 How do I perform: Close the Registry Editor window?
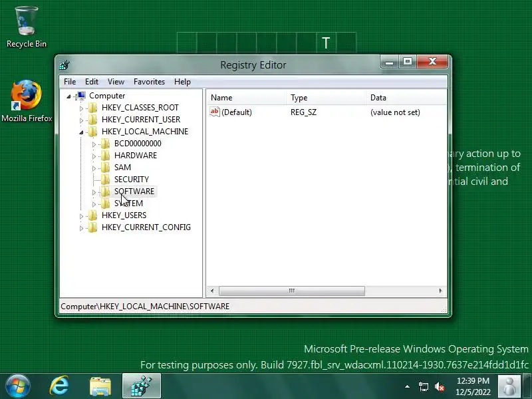(432, 62)
